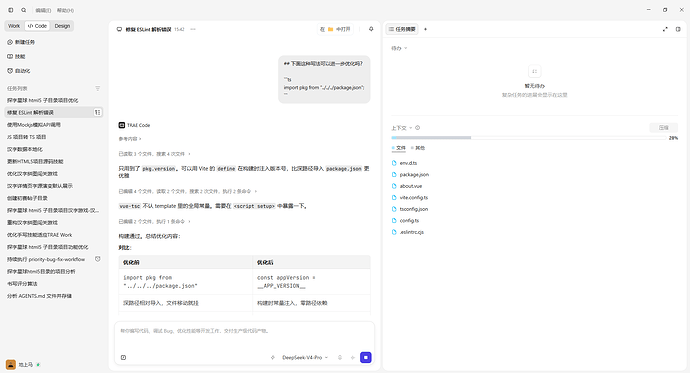This screenshot has width=690, height=373.
Task: Select the task '使用Mockjs模拟API调用'
Action: (x=54, y=124)
